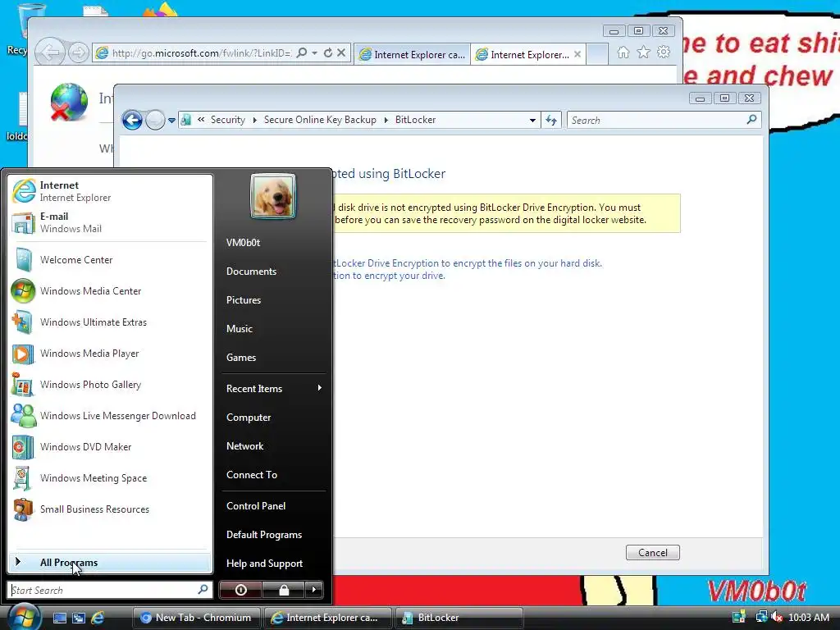Click the golden retriever user picture
The width and height of the screenshot is (840, 630).
(x=273, y=196)
